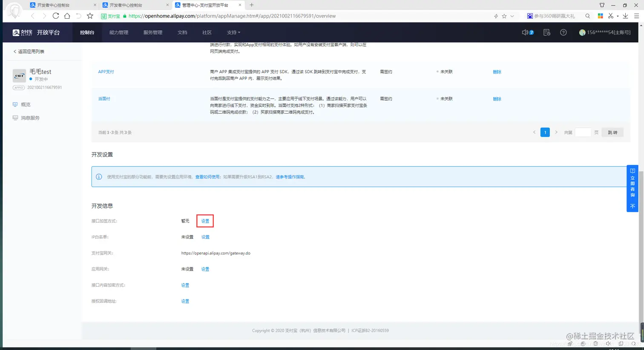644x350 pixels.
Task: Click the site security lock icon
Action: (125, 16)
